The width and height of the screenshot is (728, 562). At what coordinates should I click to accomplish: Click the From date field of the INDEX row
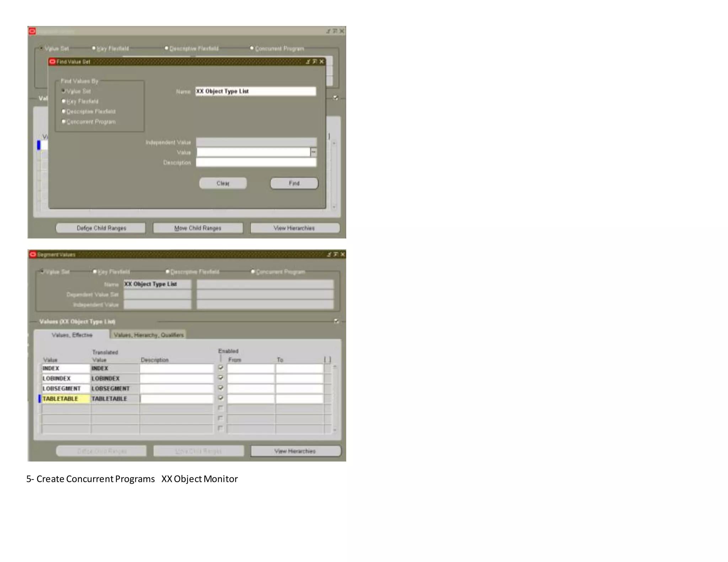[x=251, y=368]
